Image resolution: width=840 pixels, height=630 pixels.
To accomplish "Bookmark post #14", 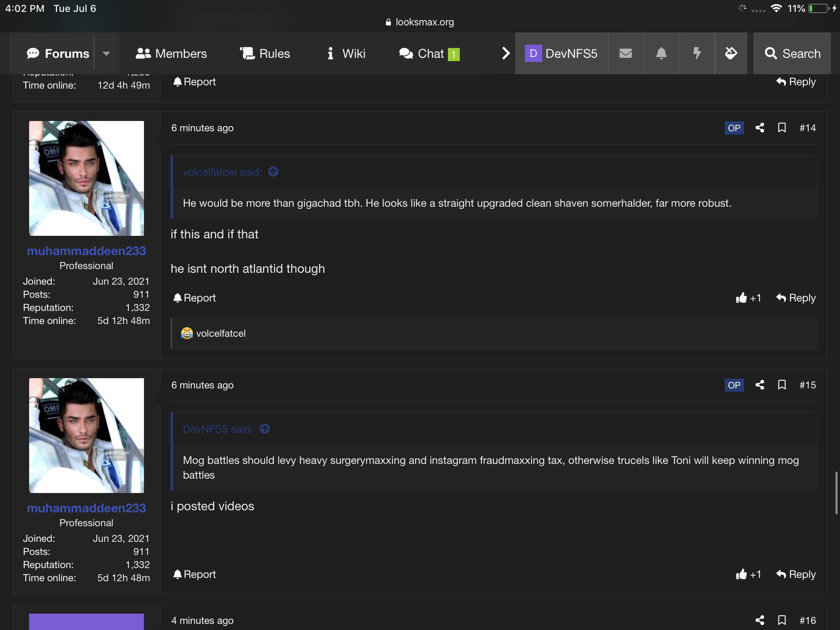I will [782, 128].
